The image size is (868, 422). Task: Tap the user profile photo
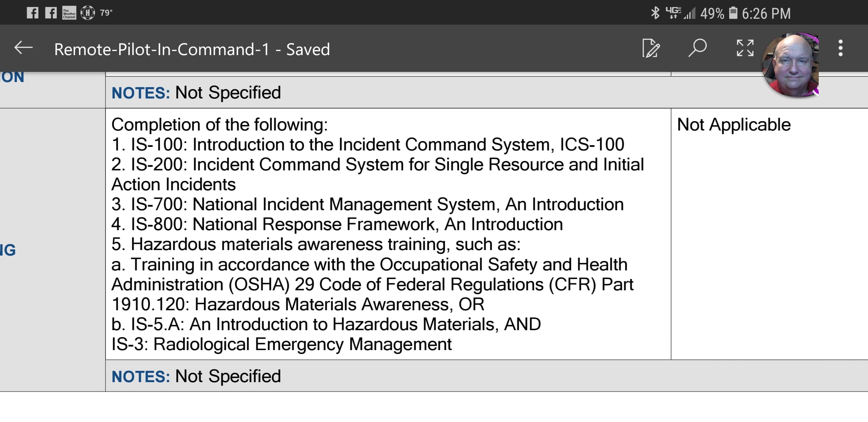tap(791, 65)
